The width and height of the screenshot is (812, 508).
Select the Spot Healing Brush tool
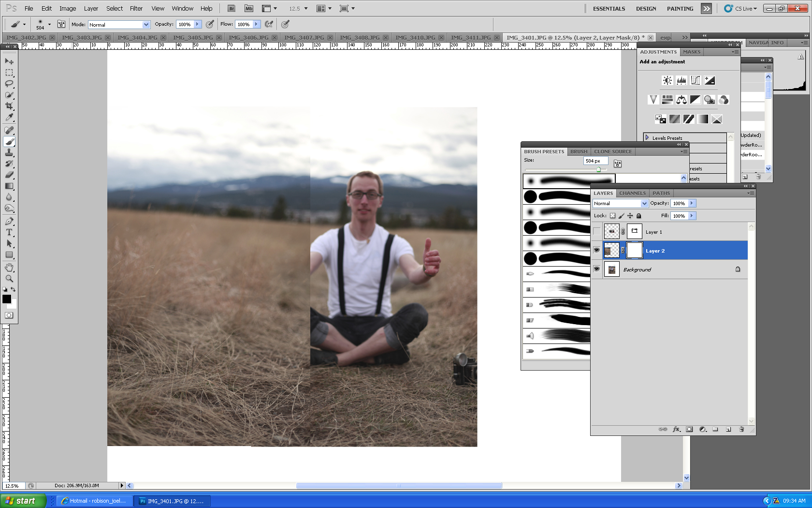[x=9, y=130]
